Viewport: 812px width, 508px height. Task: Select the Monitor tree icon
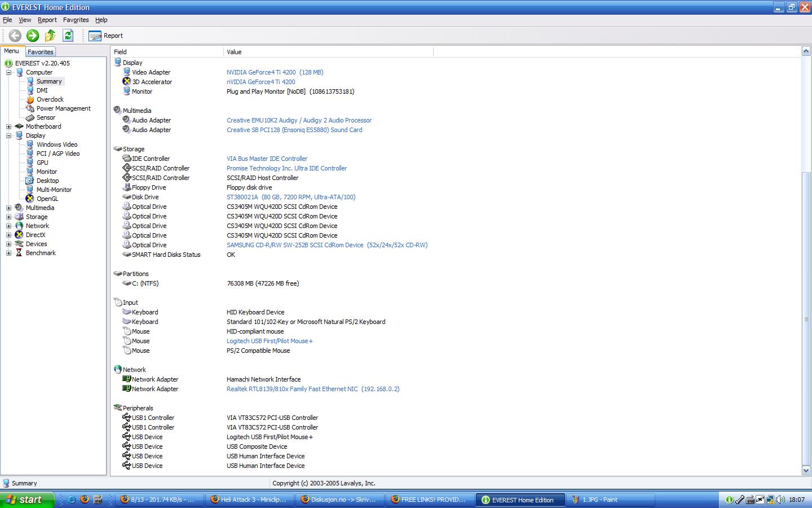[x=30, y=172]
